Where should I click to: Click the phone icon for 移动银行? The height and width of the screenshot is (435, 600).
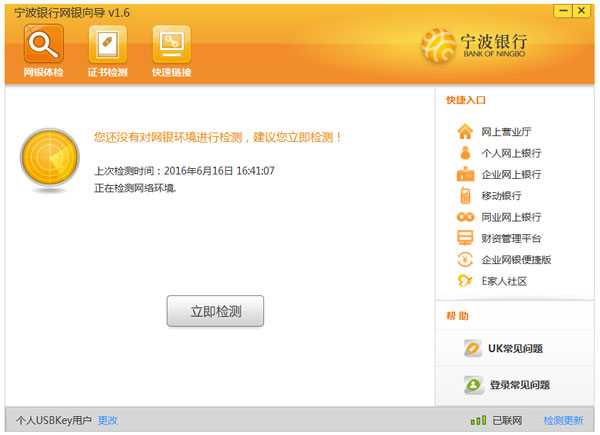click(x=465, y=196)
